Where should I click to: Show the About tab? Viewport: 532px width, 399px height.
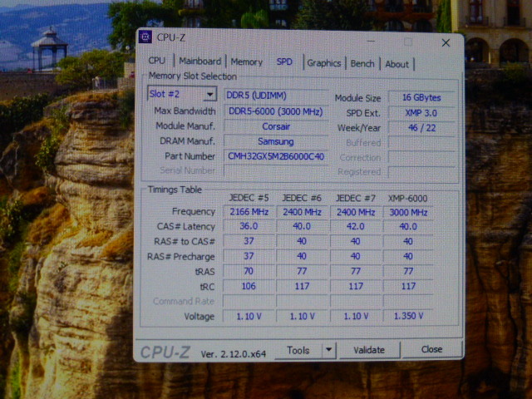coord(397,64)
